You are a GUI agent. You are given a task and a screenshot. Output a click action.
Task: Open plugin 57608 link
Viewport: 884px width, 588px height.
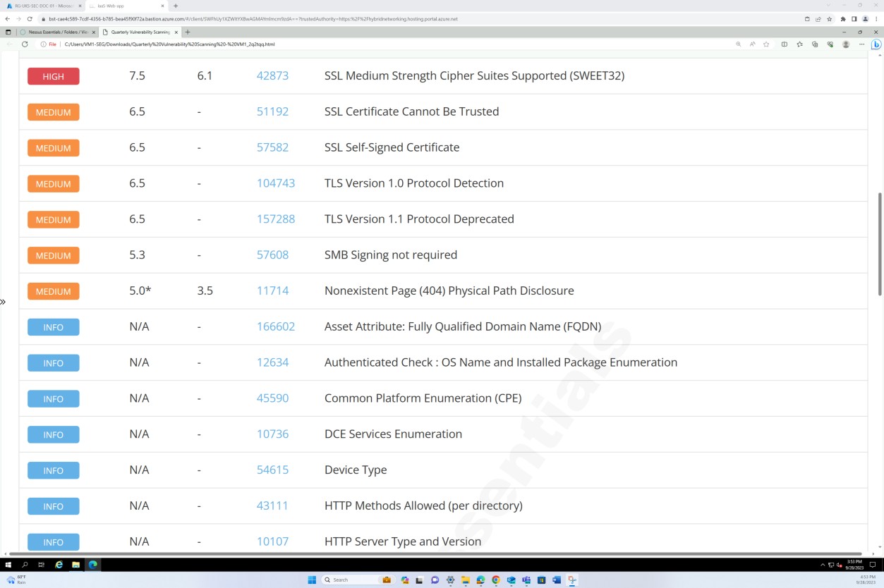tap(272, 255)
